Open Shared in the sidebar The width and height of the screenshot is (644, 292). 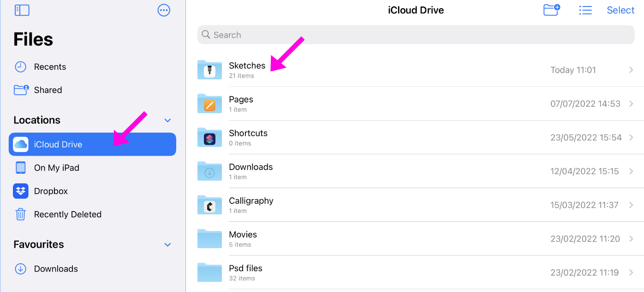[x=92, y=90]
